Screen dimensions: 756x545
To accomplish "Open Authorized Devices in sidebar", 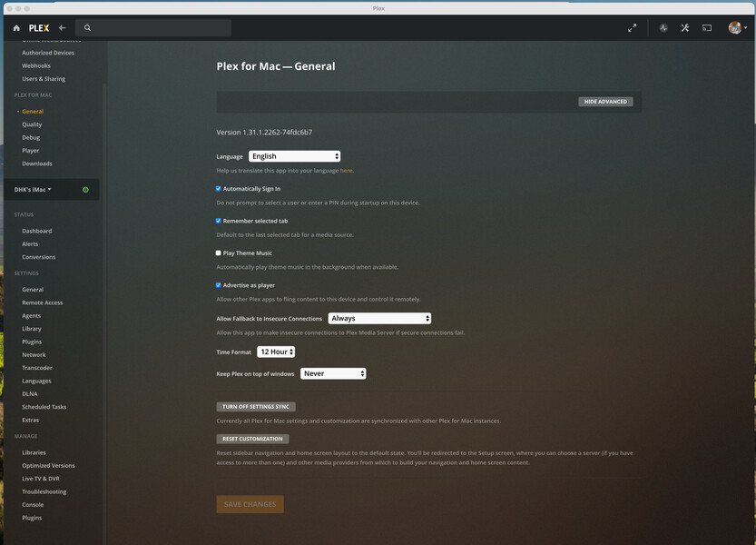I will (x=48, y=53).
